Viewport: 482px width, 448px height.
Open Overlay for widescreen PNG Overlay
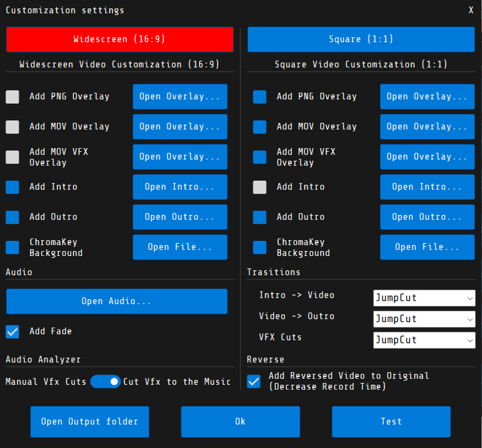point(180,97)
